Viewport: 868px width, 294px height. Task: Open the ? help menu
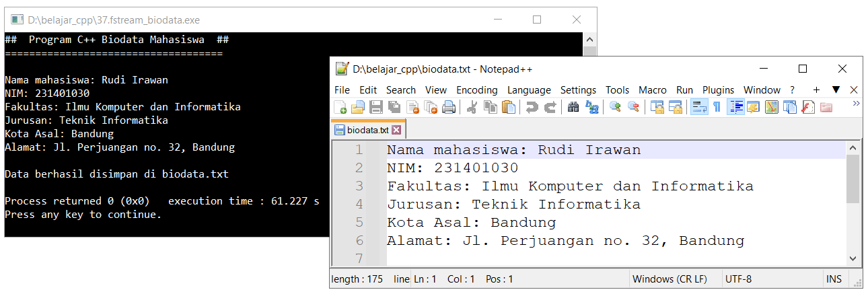click(792, 90)
